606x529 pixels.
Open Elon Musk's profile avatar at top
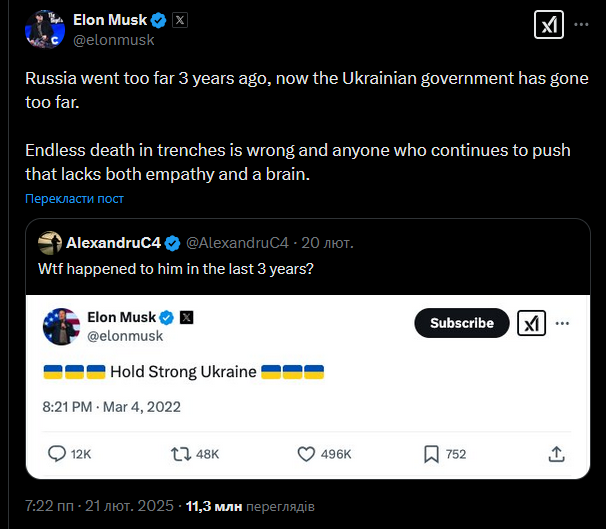[44, 29]
